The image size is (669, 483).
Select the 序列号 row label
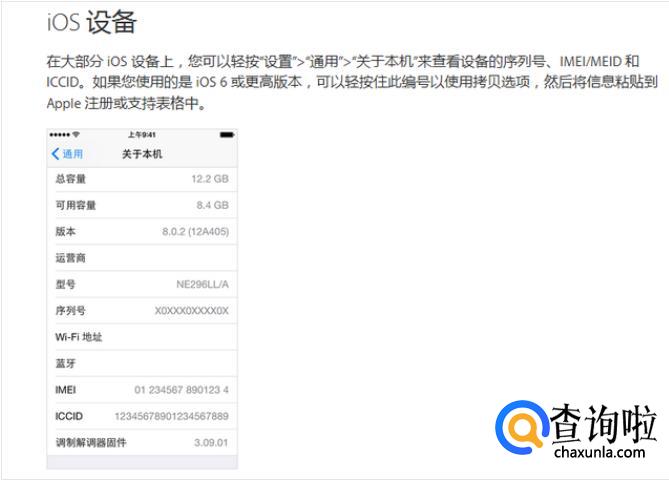[70, 311]
